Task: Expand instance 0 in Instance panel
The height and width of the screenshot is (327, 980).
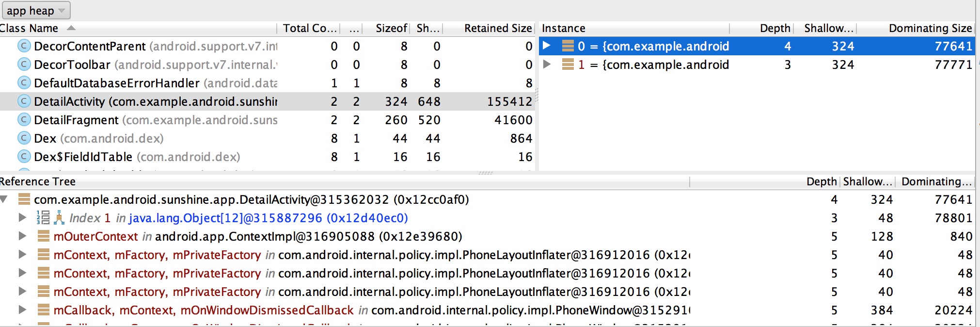Action: pos(547,46)
